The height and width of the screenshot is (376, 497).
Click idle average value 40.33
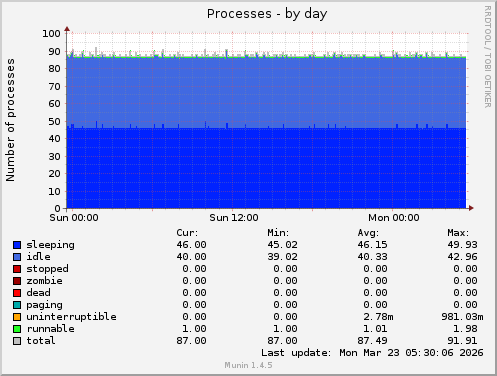pyautogui.click(x=373, y=257)
